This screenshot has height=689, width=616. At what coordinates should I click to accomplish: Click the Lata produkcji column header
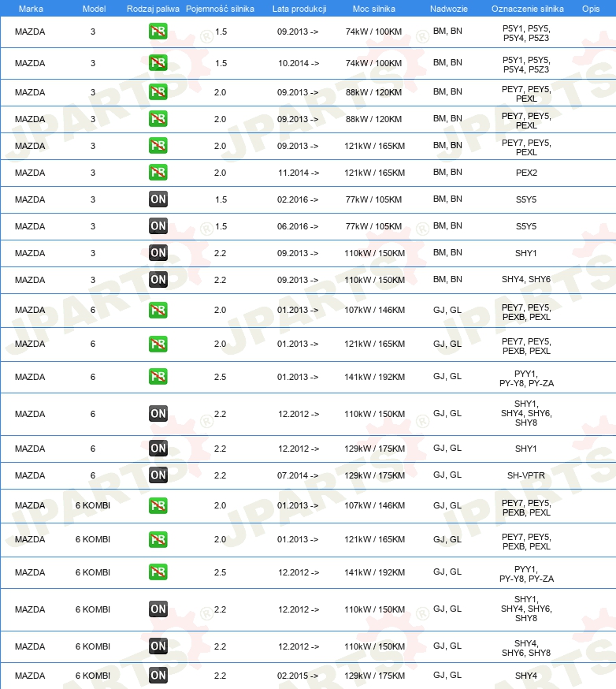coord(299,9)
